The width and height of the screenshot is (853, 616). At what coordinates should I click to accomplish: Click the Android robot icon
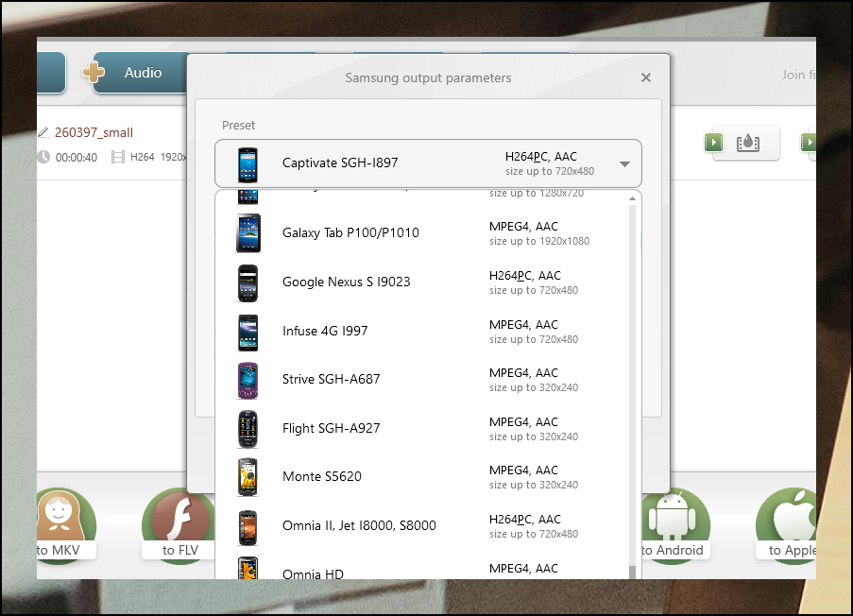pos(673,517)
